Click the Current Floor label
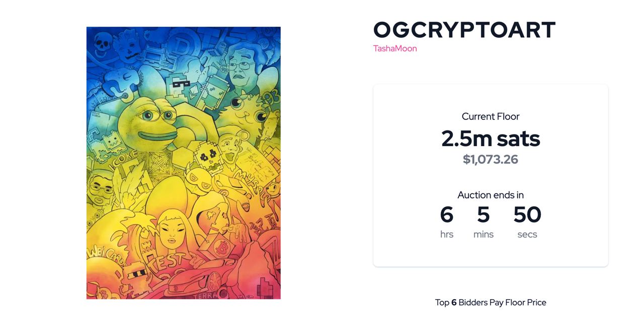This screenshot has width=644, height=326. pyautogui.click(x=491, y=116)
